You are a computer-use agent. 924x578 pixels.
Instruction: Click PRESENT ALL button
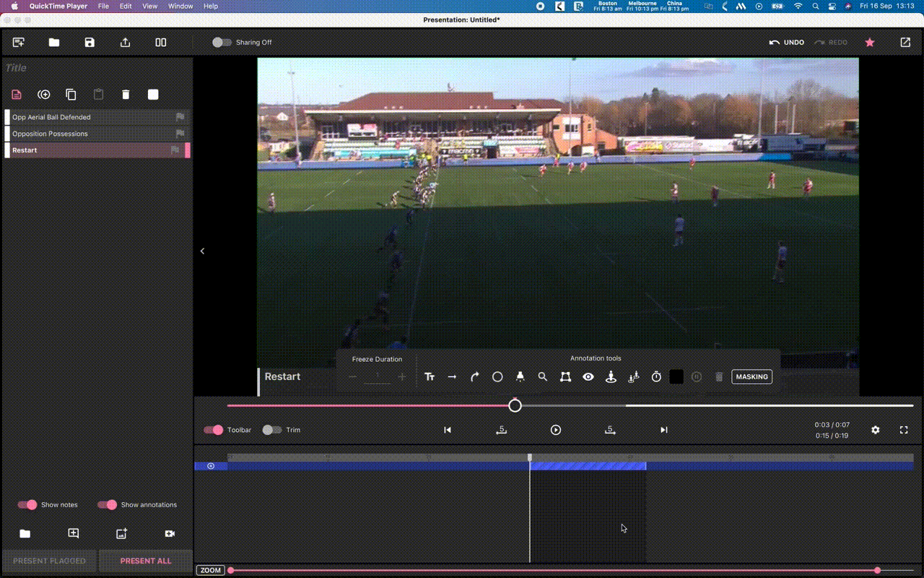146,561
